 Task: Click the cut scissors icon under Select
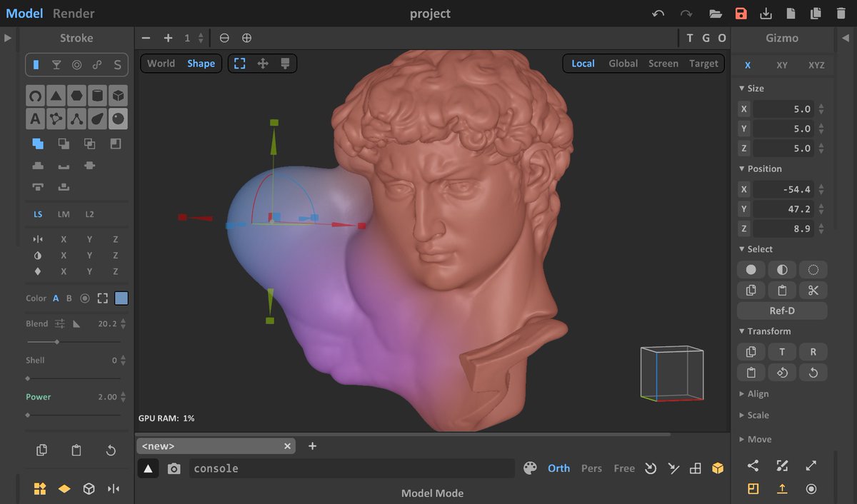click(813, 290)
